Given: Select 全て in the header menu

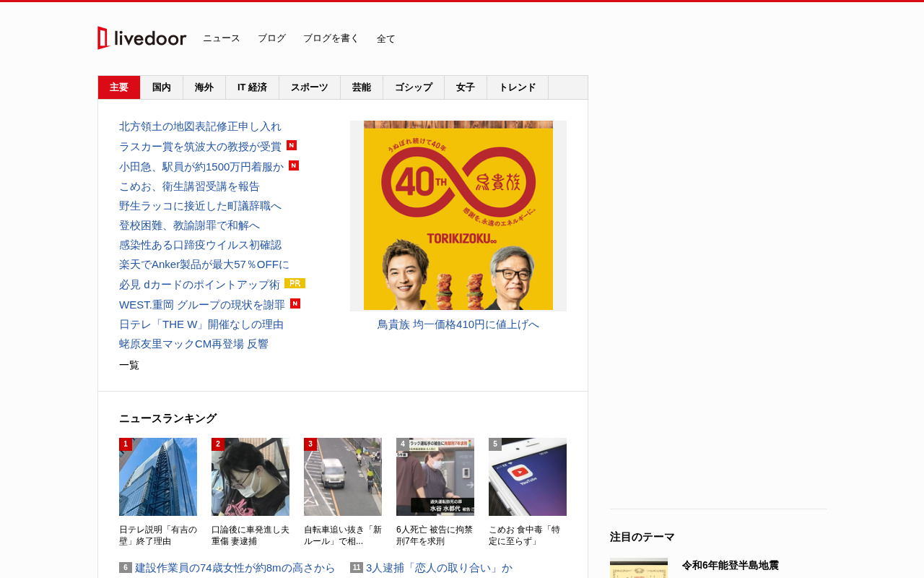Looking at the screenshot, I should (386, 38).
